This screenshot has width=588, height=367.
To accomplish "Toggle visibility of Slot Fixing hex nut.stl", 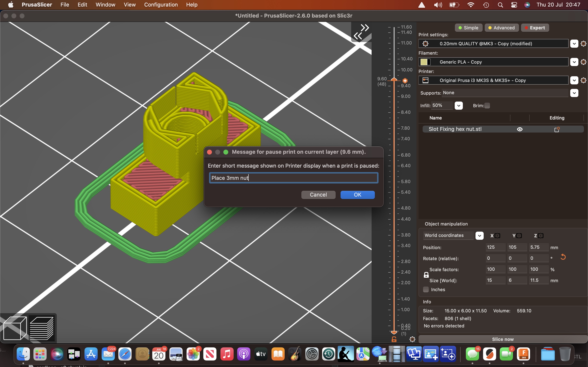I will click(519, 129).
